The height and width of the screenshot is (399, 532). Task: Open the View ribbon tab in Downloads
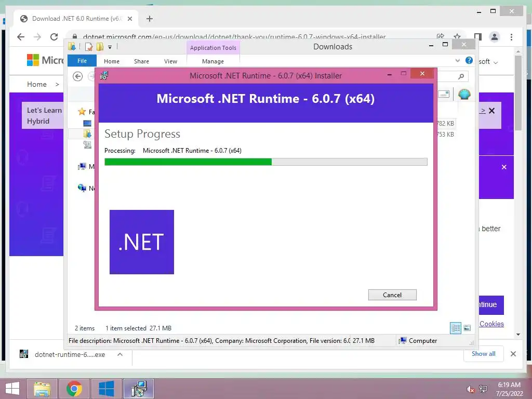point(170,61)
